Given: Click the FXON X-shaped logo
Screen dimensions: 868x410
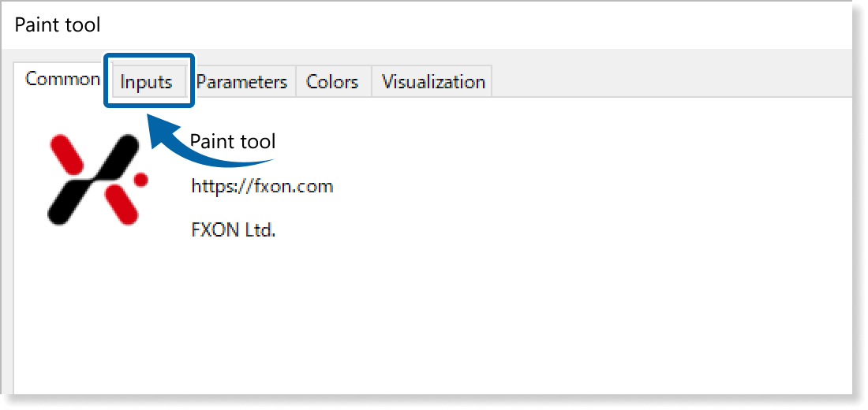Looking at the screenshot, I should (x=95, y=179).
